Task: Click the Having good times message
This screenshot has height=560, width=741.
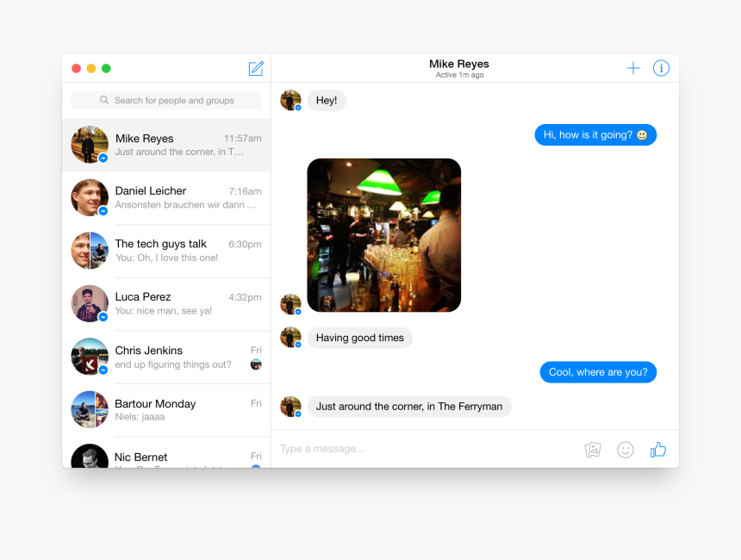Action: point(359,338)
